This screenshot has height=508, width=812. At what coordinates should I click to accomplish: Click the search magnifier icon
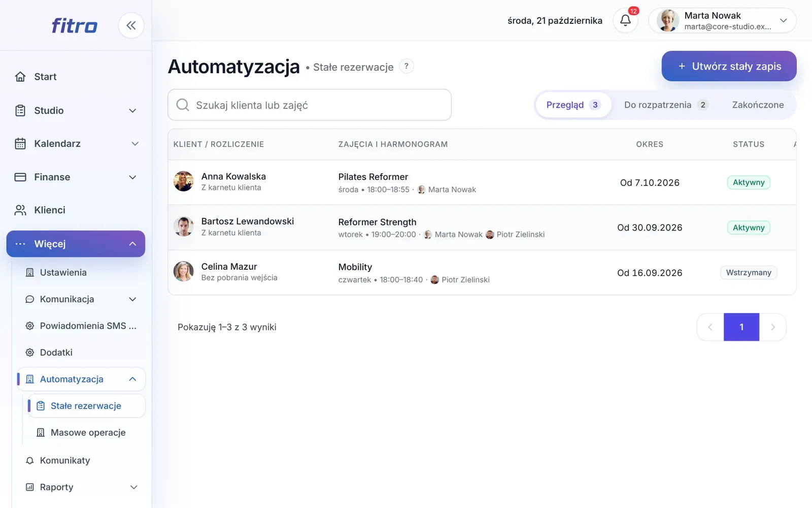tap(183, 105)
